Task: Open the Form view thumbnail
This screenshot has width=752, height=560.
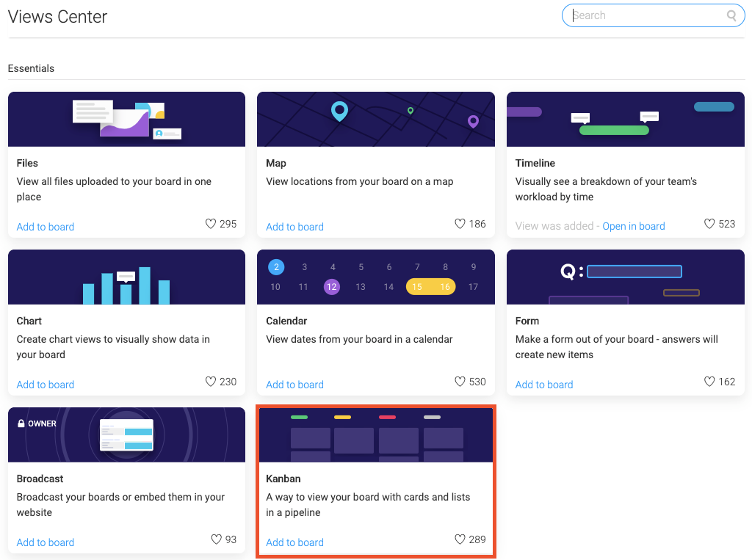Action: click(x=626, y=277)
